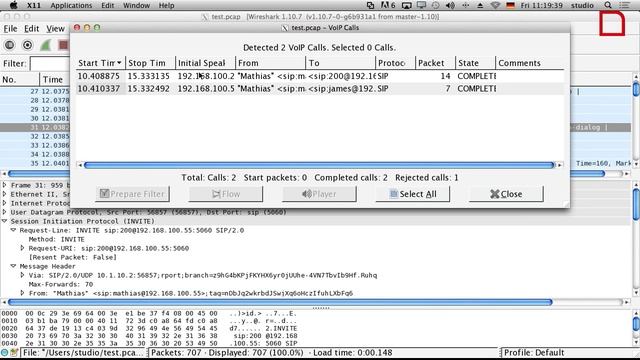Click the No. column header in packet list

pos(20,79)
